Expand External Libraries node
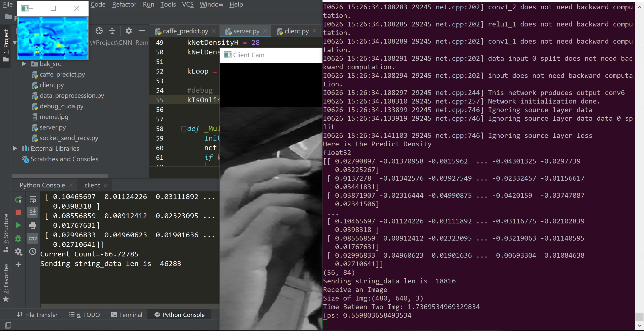 pos(15,148)
